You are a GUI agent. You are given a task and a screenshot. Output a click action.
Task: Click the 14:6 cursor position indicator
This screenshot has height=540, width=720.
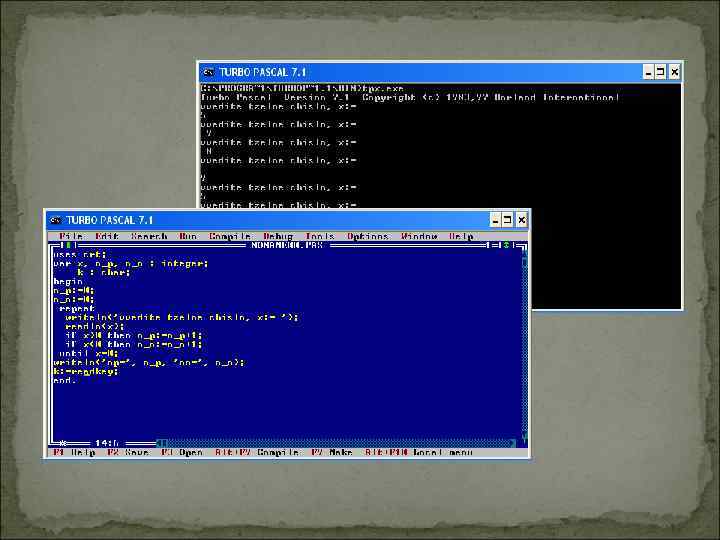click(x=107, y=443)
